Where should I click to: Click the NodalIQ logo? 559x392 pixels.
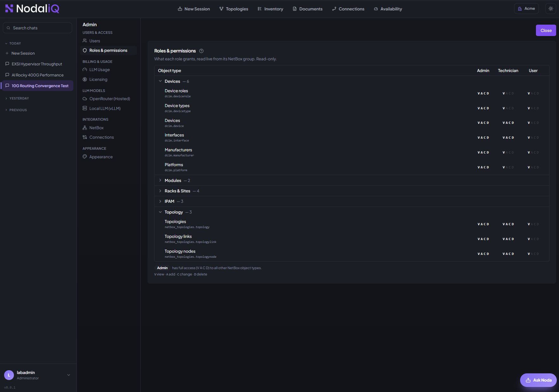pos(32,9)
